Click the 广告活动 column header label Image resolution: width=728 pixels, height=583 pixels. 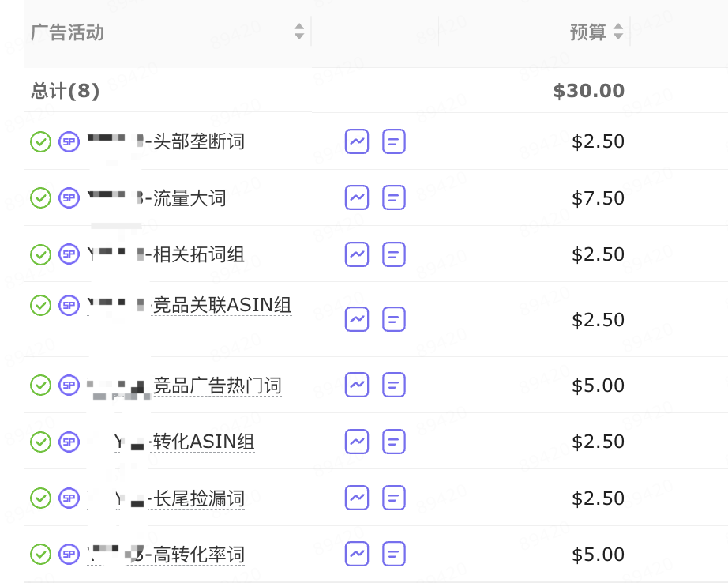click(67, 32)
